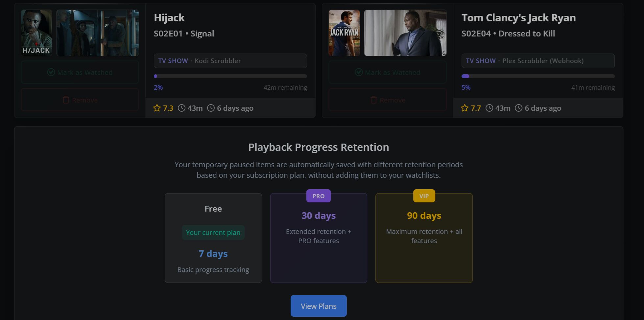The image size is (644, 320).
Task: Remove Jack Ryan from paused items
Action: (388, 100)
